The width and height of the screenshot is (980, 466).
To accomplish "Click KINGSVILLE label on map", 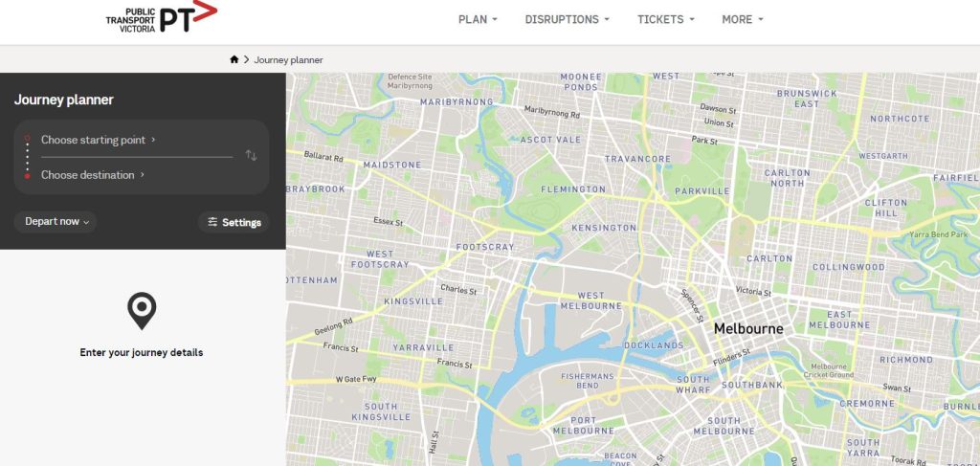I will (x=413, y=301).
